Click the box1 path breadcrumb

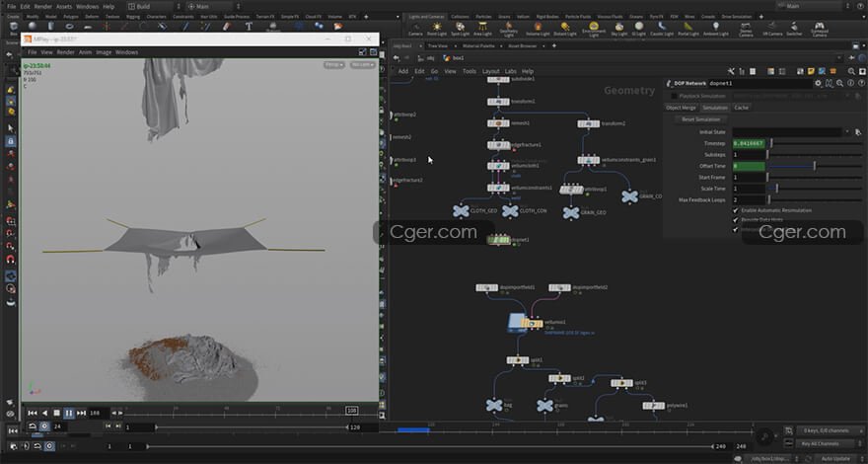click(x=454, y=58)
